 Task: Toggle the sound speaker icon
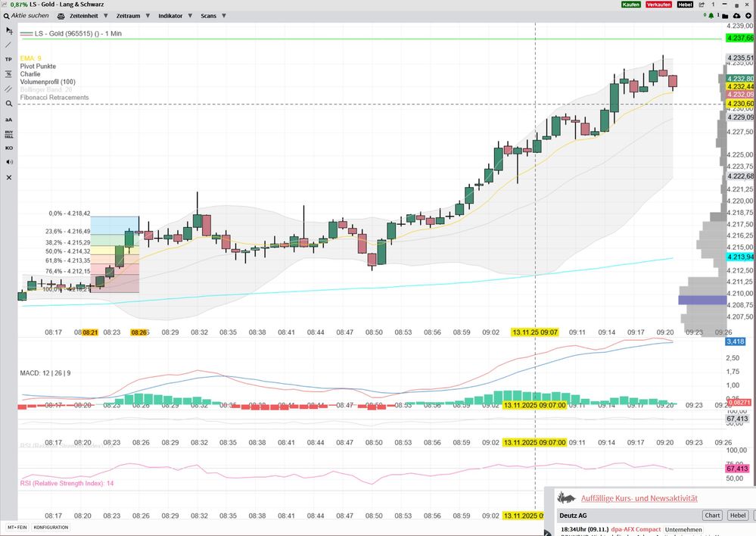coord(8,162)
